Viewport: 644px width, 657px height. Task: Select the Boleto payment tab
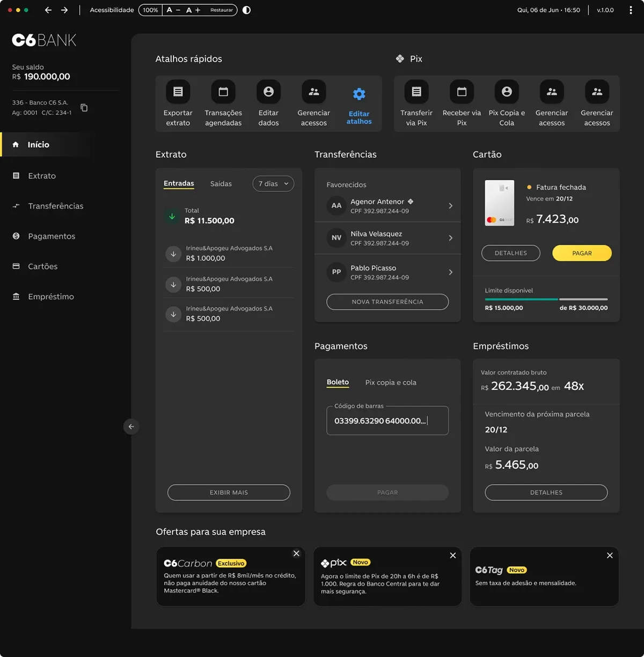point(338,382)
